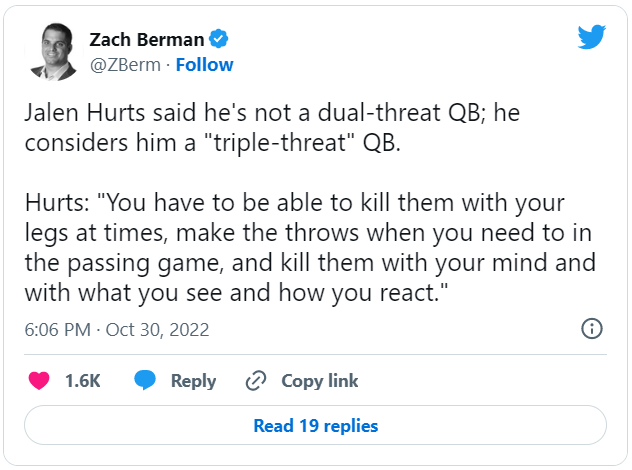Click the reply speech bubble icon

click(x=145, y=380)
